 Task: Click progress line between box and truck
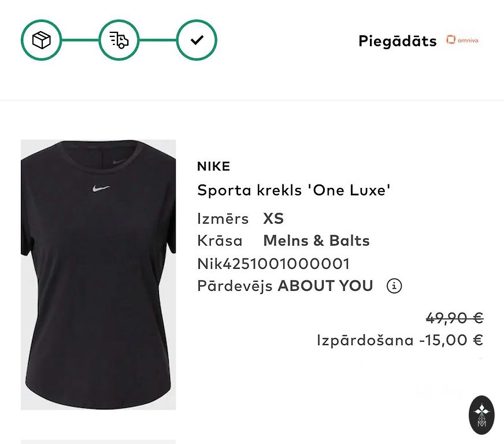(x=80, y=40)
